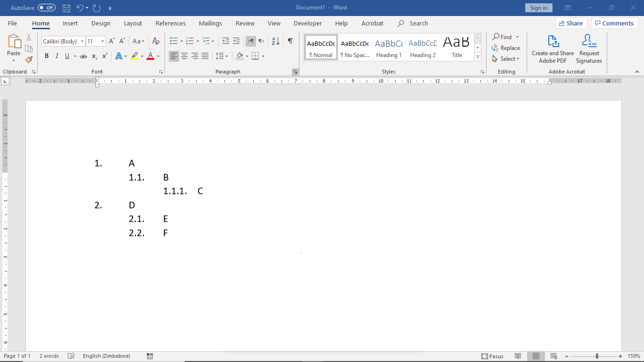This screenshot has height=362, width=644.
Task: Switch to the References tab
Action: [171, 23]
